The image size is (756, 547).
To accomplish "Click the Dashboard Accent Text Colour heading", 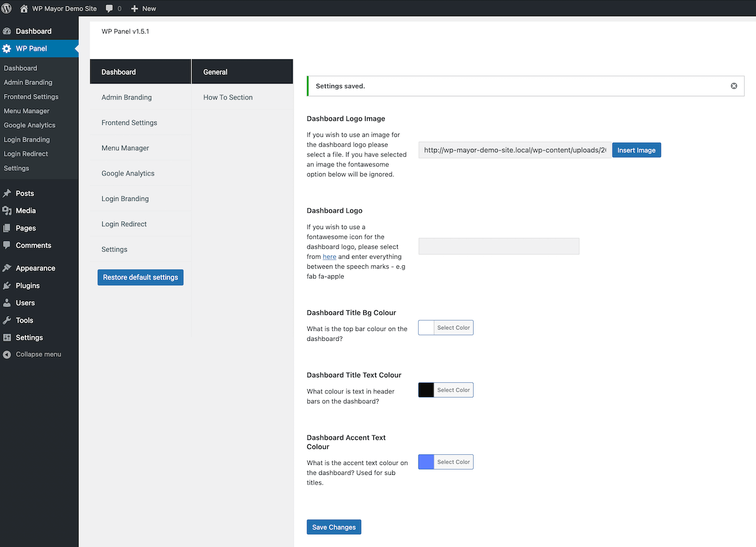I will tap(346, 442).
